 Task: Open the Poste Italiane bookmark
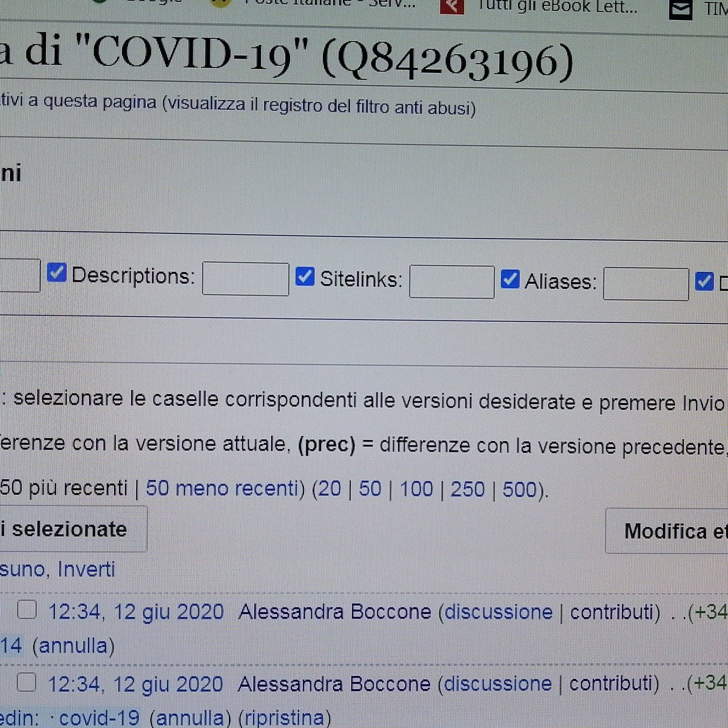(312, 4)
